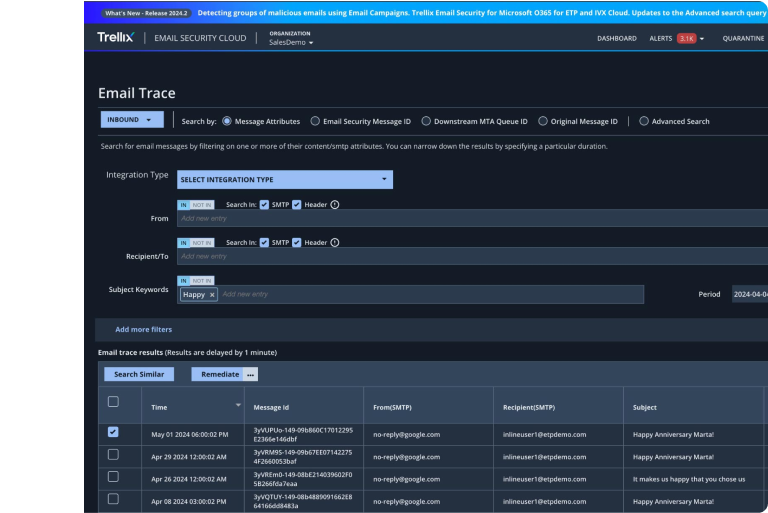Toggle the select-all results checkbox
The width and height of the screenshot is (768, 513).
[x=113, y=402]
